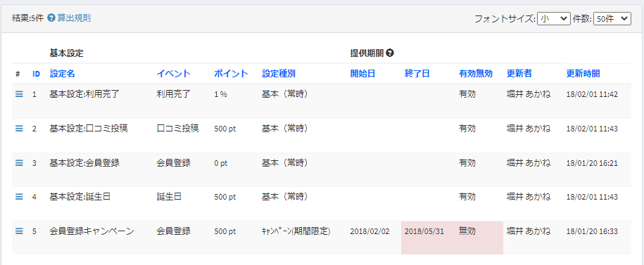This screenshot has width=644, height=265.
Task: Click the update time 18/01/20 16:33
Action: pyautogui.click(x=592, y=231)
